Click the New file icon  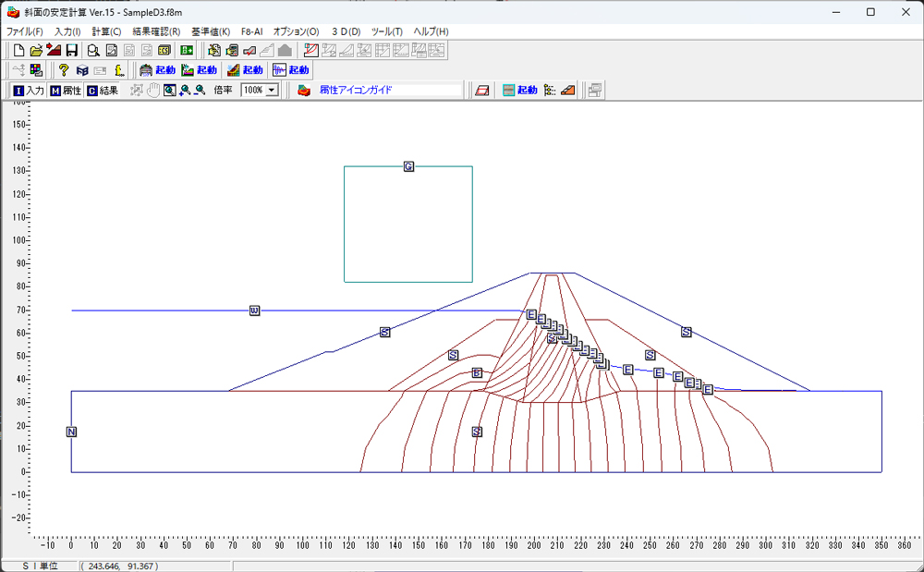point(18,50)
